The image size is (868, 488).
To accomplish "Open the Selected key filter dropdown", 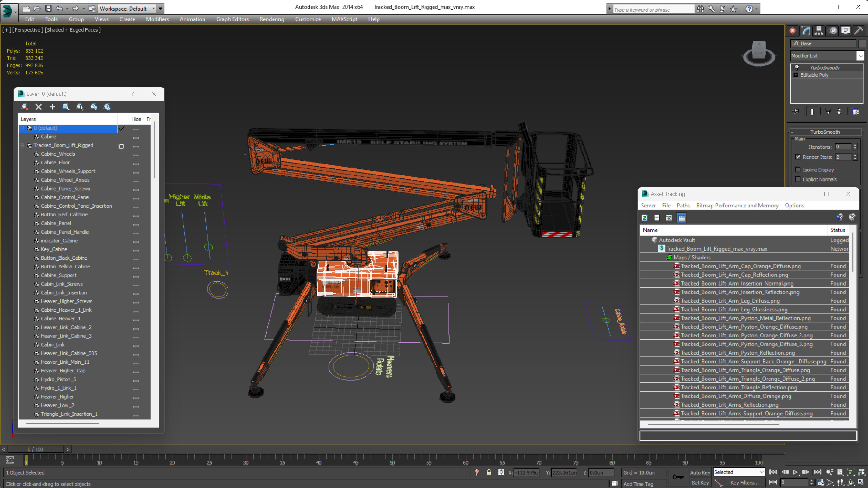I will [739, 472].
